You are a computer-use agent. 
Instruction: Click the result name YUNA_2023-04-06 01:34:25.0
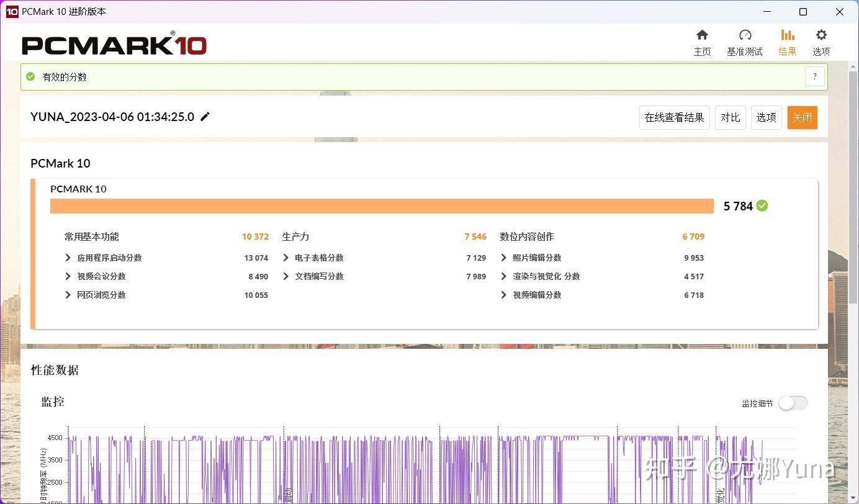point(112,117)
